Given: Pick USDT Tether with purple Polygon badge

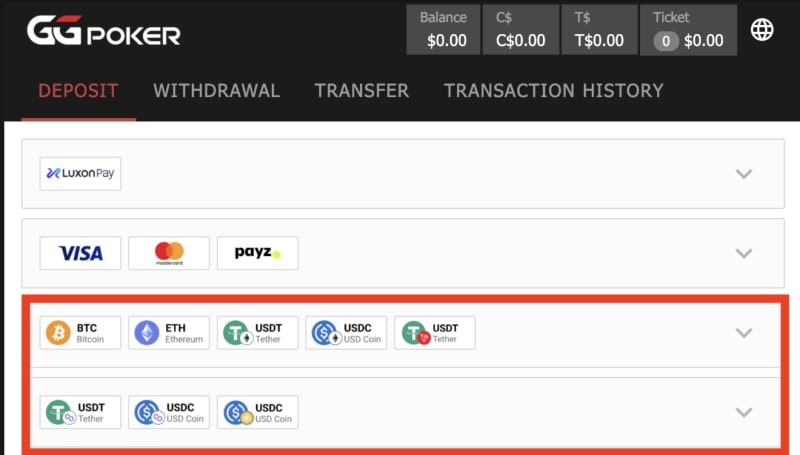Looking at the screenshot, I should tap(80, 412).
